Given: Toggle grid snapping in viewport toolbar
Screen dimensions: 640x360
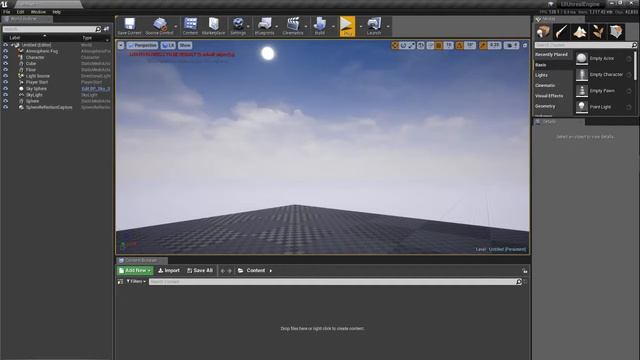Looking at the screenshot, I should coord(439,45).
